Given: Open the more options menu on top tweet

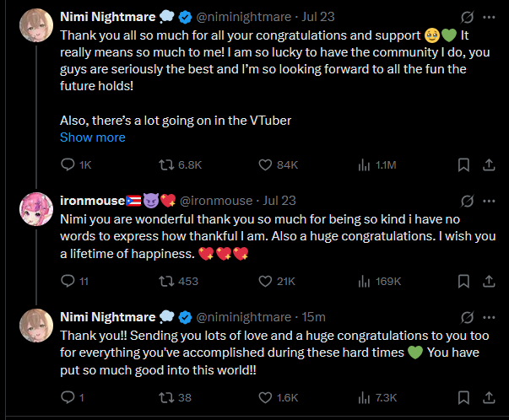Looking at the screenshot, I should click(489, 17).
